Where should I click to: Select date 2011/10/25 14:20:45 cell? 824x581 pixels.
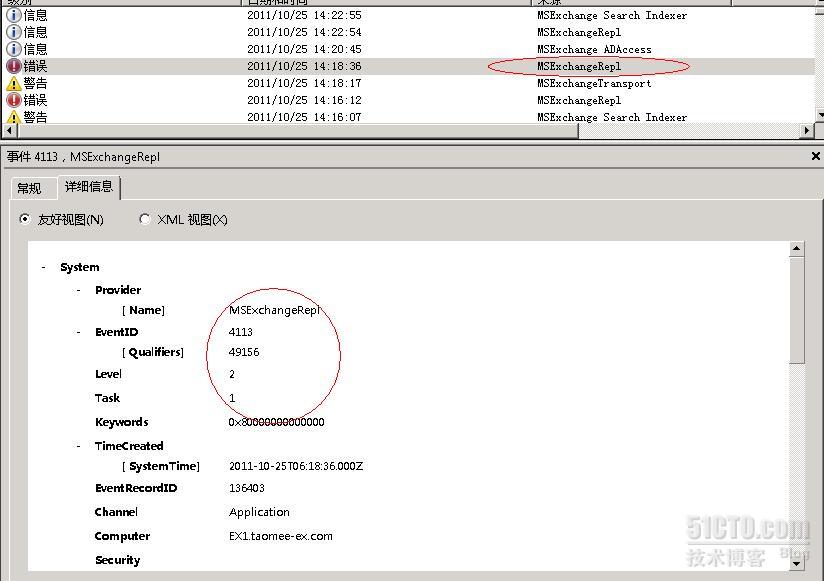[x=304, y=49]
